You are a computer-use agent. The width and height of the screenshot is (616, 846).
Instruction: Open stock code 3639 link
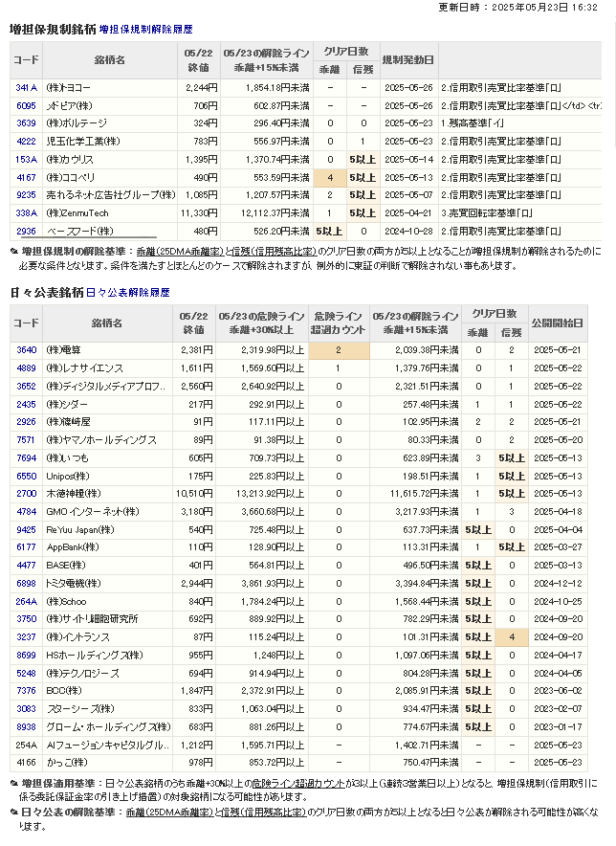pos(26,123)
